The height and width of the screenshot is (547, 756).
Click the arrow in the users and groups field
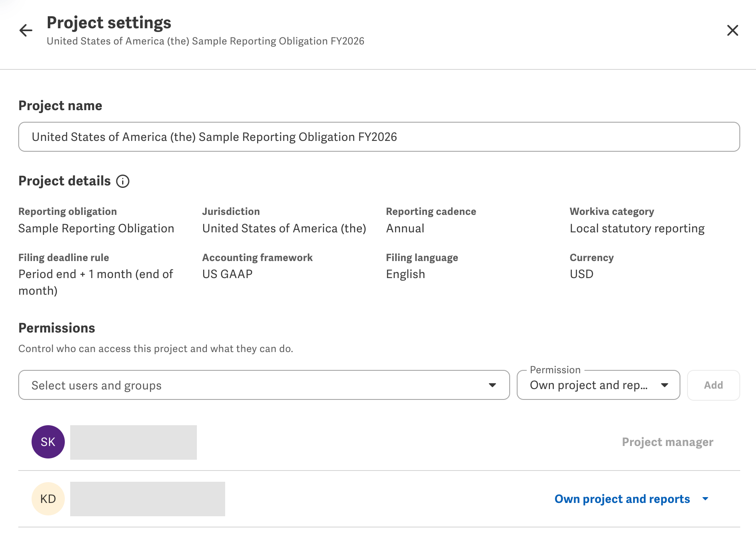pyautogui.click(x=492, y=385)
